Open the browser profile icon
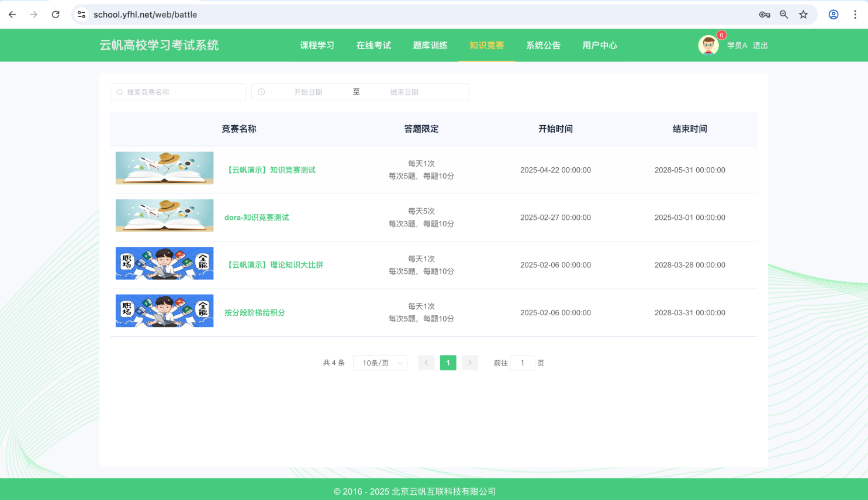 (834, 15)
